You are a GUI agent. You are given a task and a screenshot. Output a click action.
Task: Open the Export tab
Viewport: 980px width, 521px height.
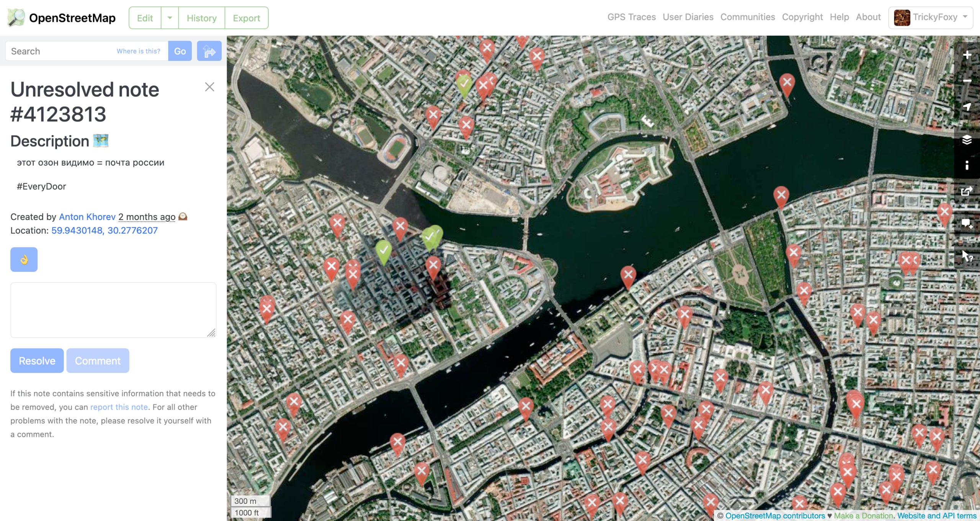click(246, 18)
